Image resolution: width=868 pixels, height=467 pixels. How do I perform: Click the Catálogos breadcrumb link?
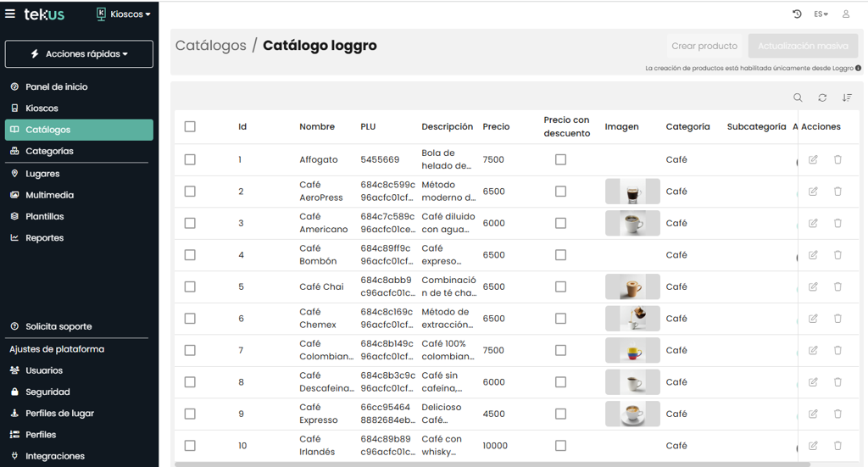point(210,46)
